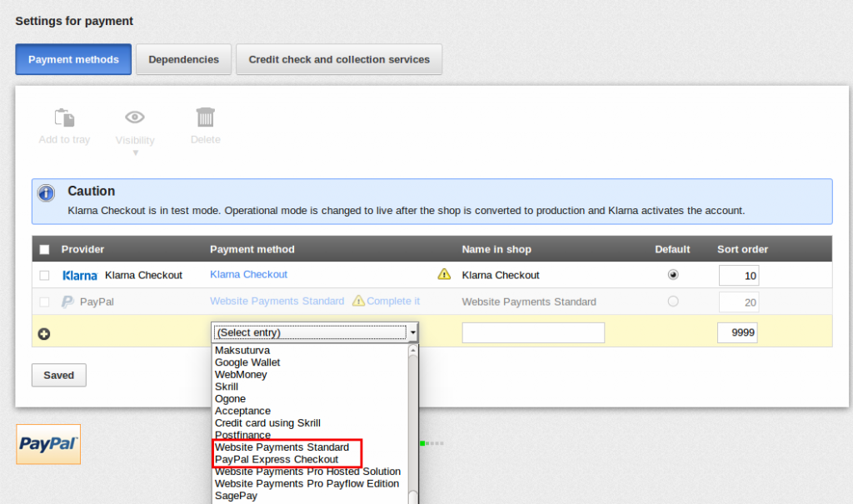Click the Klarna logo icon
853x504 pixels.
pyautogui.click(x=79, y=276)
